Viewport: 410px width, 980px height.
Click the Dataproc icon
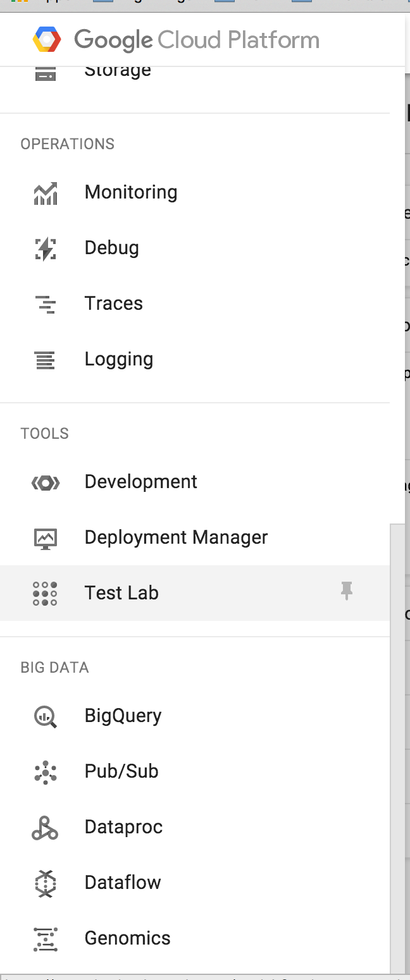(45, 828)
